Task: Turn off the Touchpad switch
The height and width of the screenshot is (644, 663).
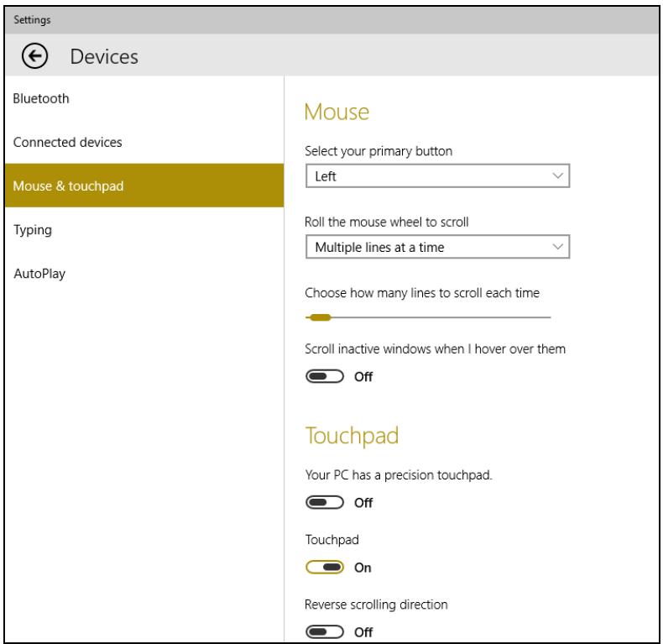Action: (x=324, y=567)
